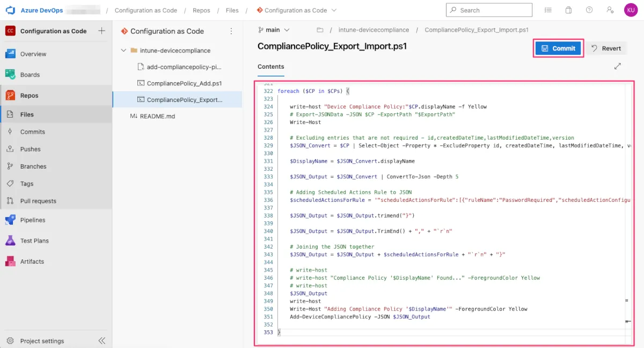644x348 pixels.
Task: Open the main branch selector dropdown
Action: [274, 30]
